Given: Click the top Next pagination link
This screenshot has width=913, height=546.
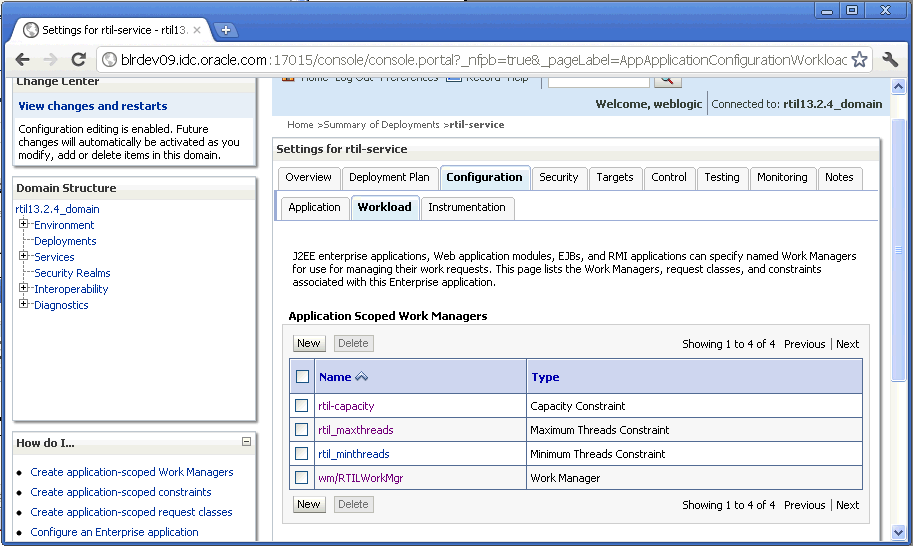Looking at the screenshot, I should click(847, 344).
